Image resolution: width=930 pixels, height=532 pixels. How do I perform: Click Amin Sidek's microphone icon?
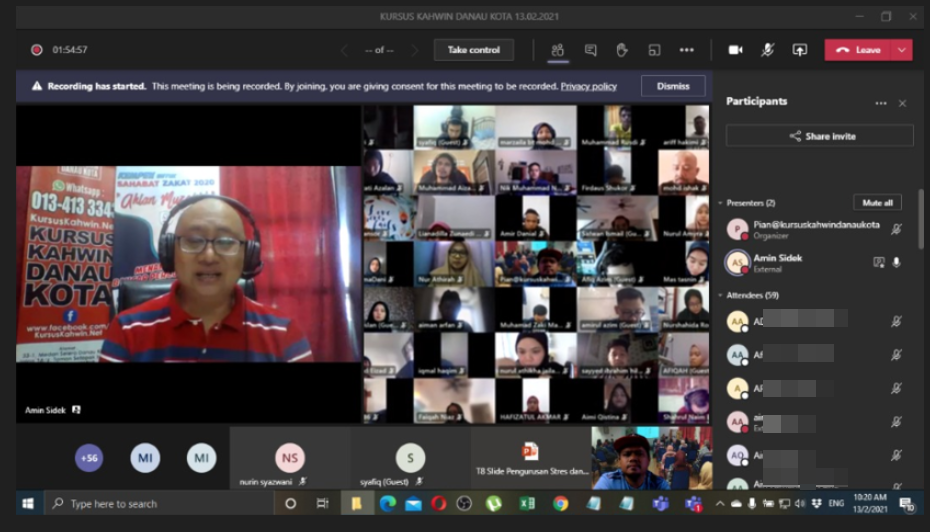(x=896, y=263)
